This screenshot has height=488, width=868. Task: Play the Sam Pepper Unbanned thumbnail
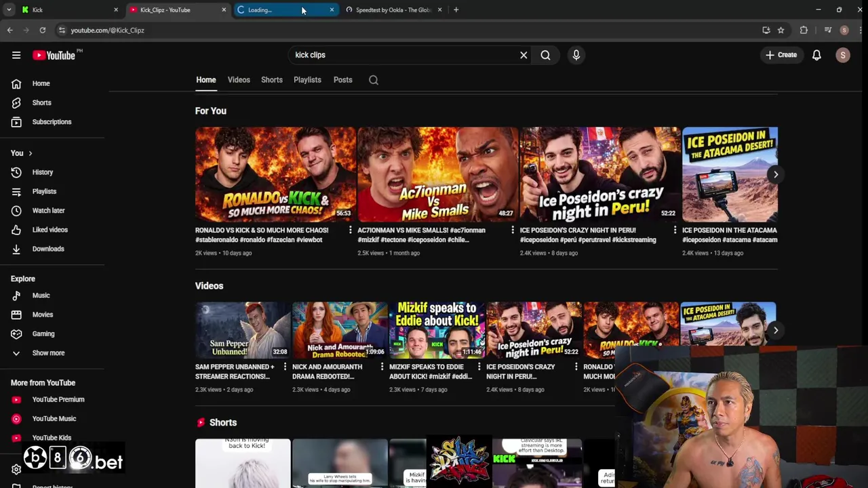[x=243, y=329]
